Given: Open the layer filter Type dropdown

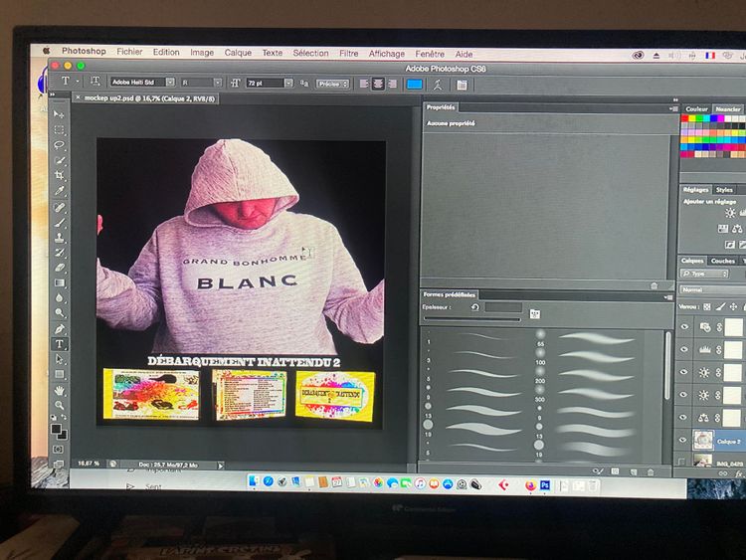Looking at the screenshot, I should tap(704, 274).
